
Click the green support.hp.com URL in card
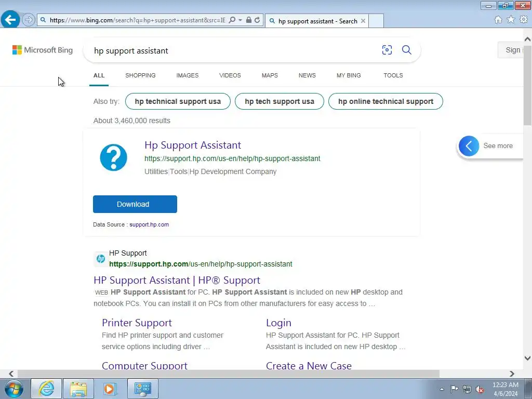tap(232, 158)
